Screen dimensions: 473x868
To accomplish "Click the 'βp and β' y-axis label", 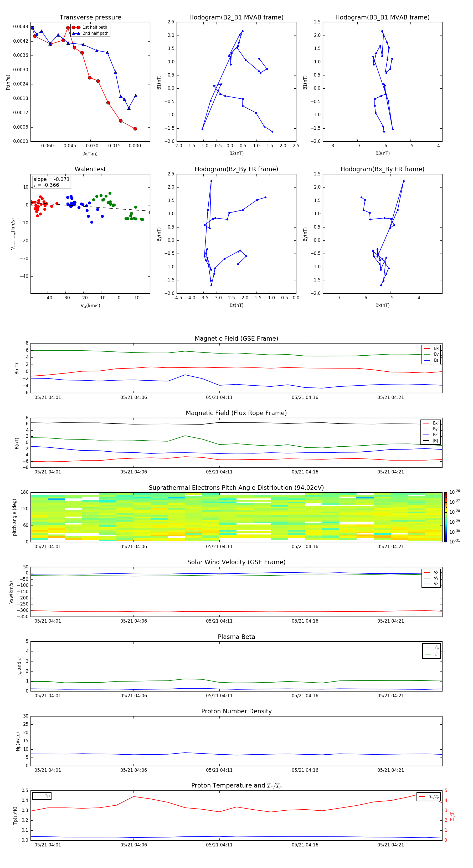I will click(20, 667).
